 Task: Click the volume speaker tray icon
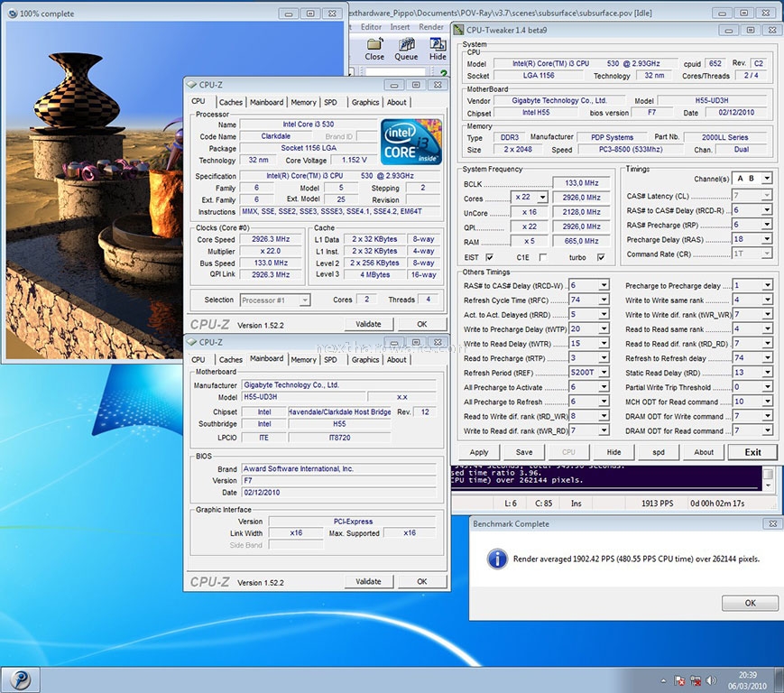[x=711, y=680]
